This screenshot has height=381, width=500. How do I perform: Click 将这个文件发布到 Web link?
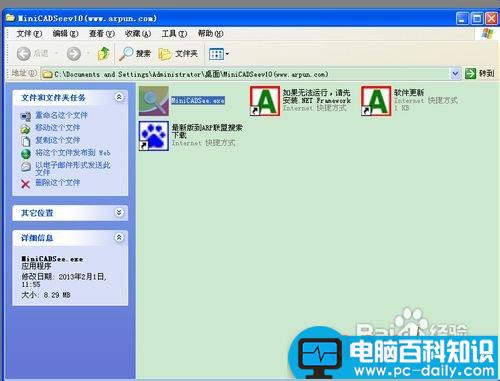pyautogui.click(x=73, y=153)
